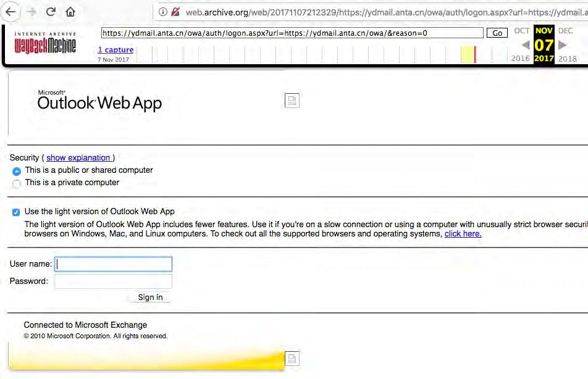Click the Wayback Machine logo

45,43
